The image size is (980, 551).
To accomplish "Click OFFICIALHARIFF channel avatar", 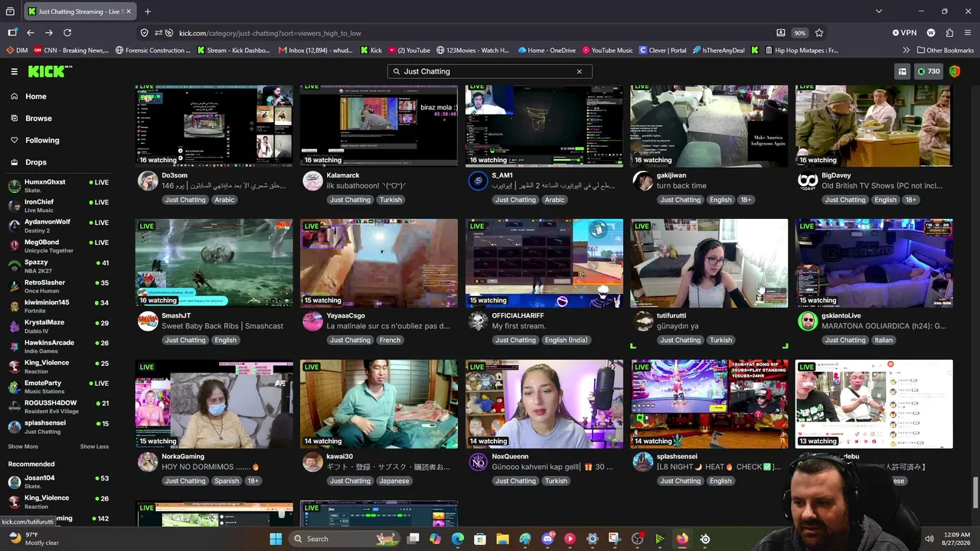I will (x=478, y=321).
